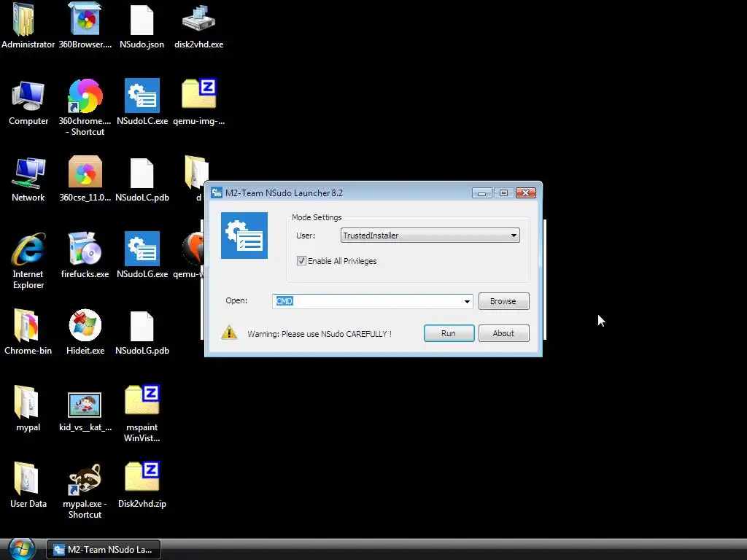This screenshot has height=560, width=747.
Task: Click the Run button
Action: pyautogui.click(x=449, y=333)
